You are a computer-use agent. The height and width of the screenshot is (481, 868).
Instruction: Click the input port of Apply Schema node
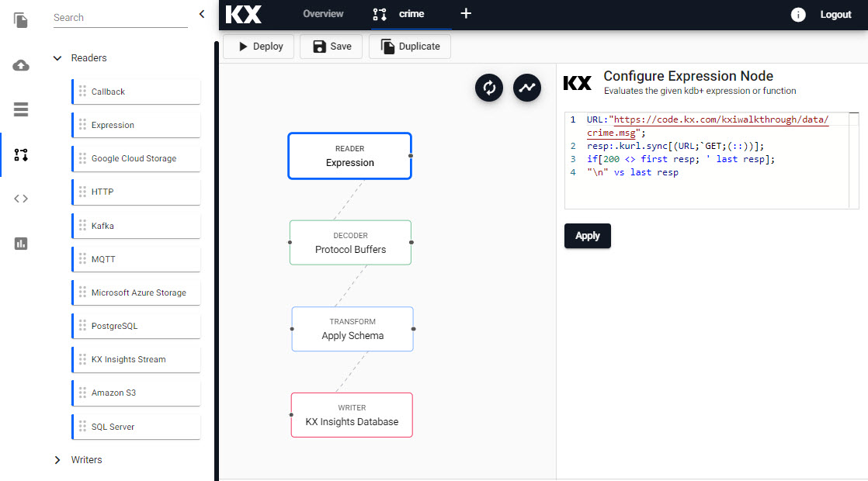click(292, 329)
